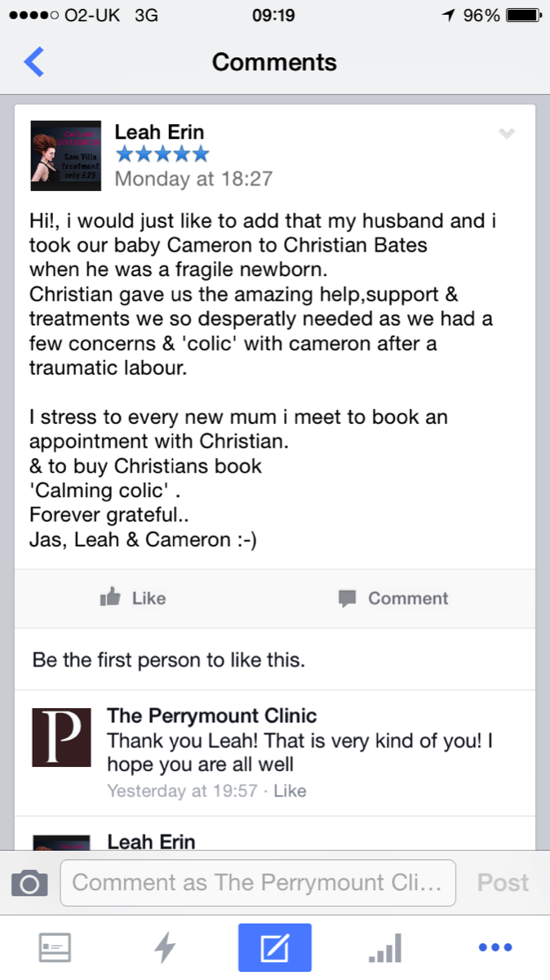Open the three-dots more menu
Viewport: 550px width, 980px height.
(x=495, y=947)
